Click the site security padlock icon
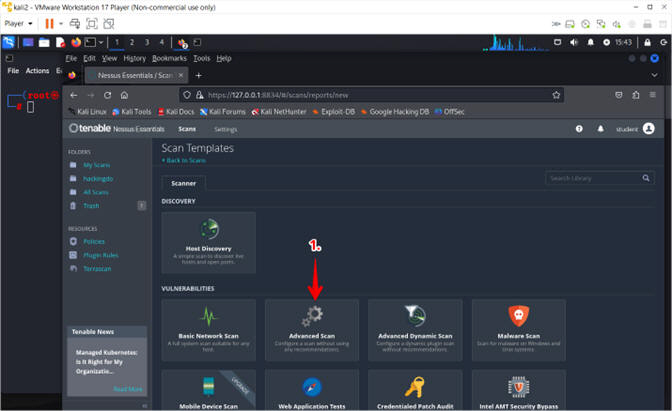Screen dimensions: 672x411 pyautogui.click(x=200, y=95)
